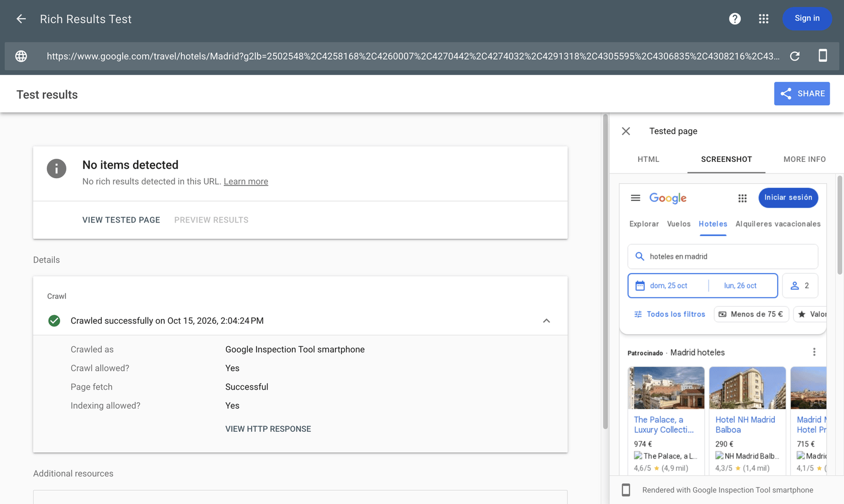The image size is (844, 504).
Task: Toggle the Menos de 75 € filter chip
Action: coord(751,314)
